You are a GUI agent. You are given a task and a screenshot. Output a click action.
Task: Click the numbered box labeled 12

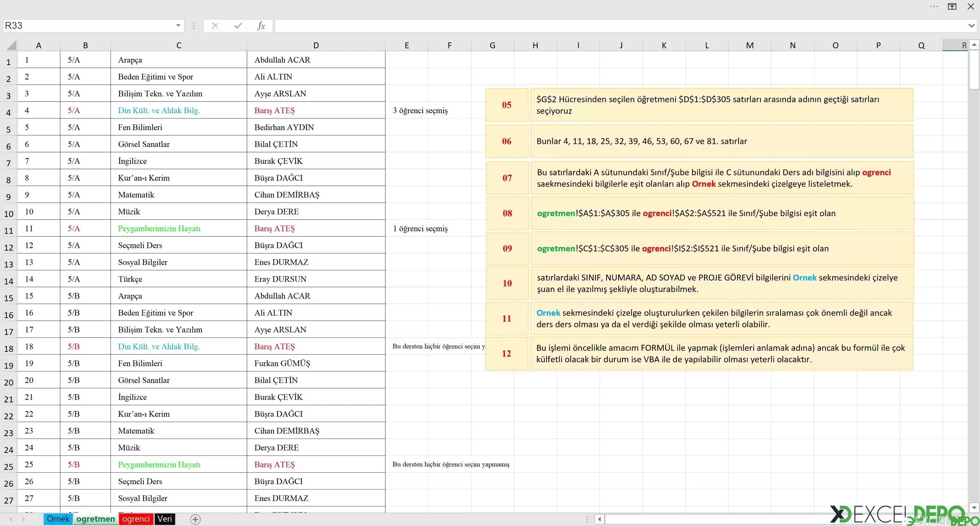(506, 353)
